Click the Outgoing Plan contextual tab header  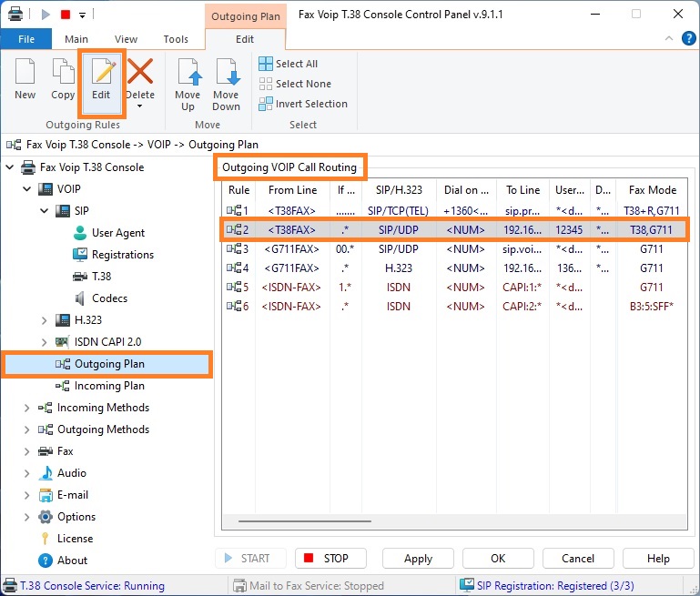(x=246, y=16)
